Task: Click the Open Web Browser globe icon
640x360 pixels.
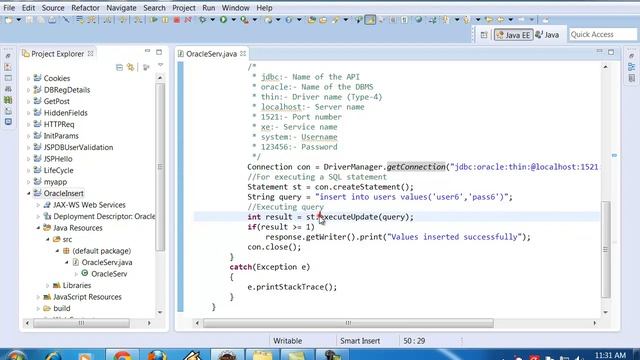Action: (x=418, y=20)
